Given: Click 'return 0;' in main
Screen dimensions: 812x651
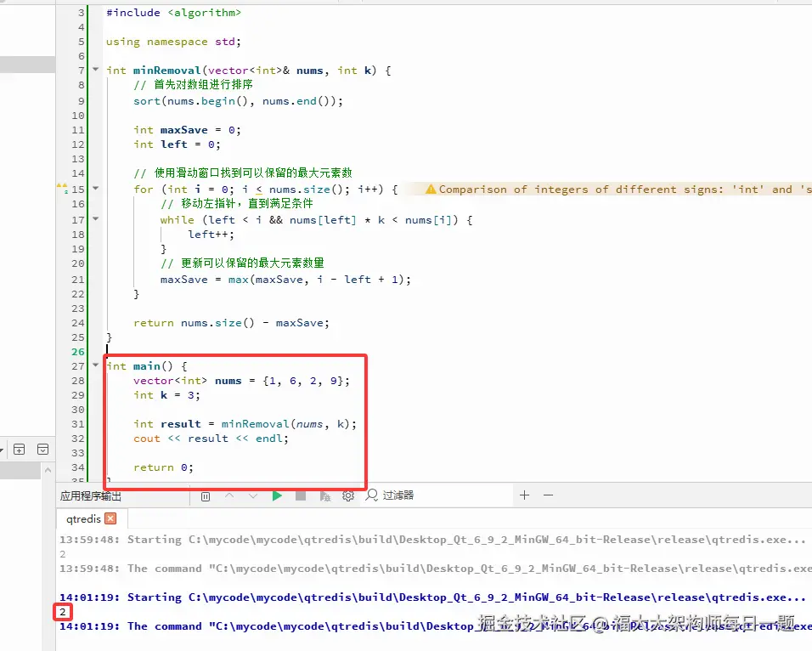Looking at the screenshot, I should [x=163, y=467].
